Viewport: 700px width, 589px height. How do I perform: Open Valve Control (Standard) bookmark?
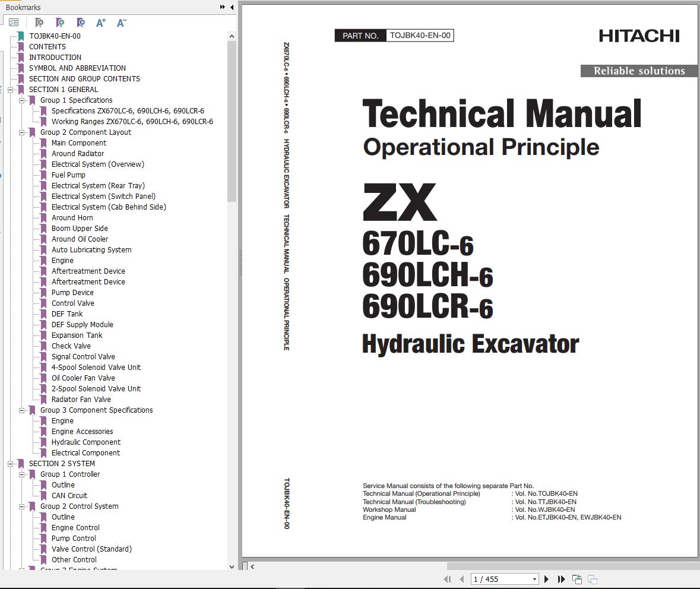tap(91, 550)
